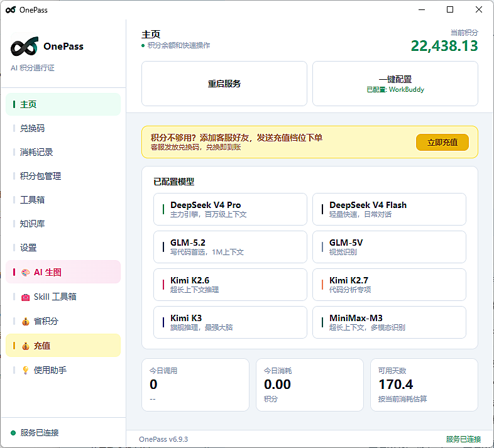Click the 服务已连接 sidebar status text
The height and width of the screenshot is (448, 494).
[40, 433]
